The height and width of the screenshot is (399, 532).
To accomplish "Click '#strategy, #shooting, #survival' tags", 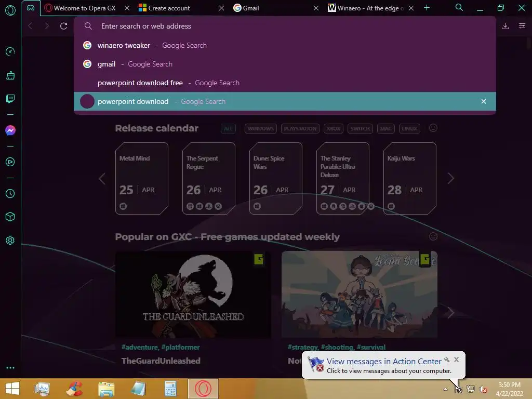I will pos(337,347).
